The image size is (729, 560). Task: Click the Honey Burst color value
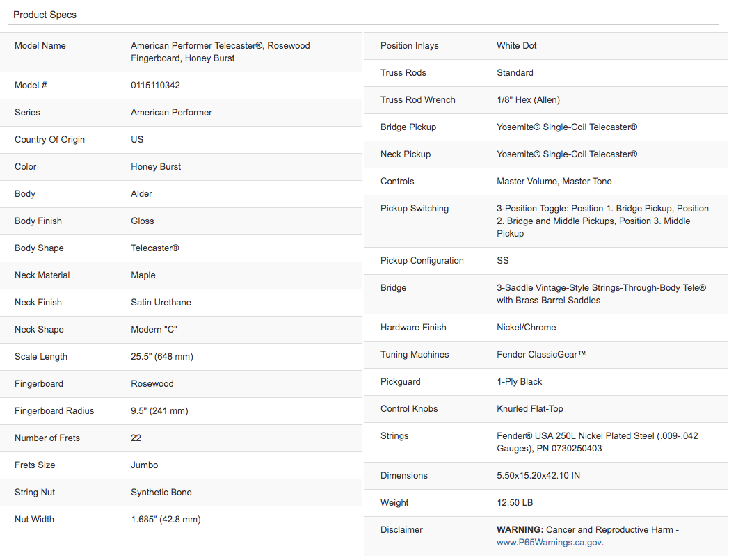point(156,166)
